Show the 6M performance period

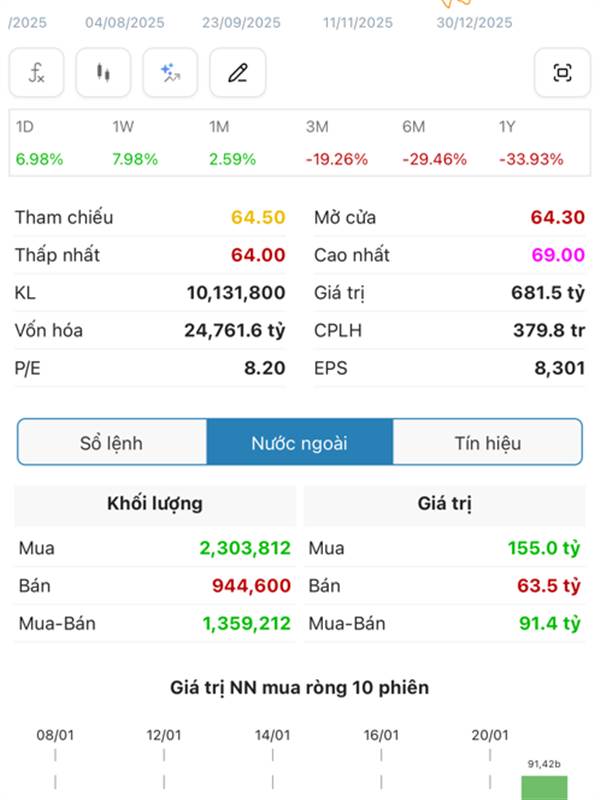(x=435, y=143)
